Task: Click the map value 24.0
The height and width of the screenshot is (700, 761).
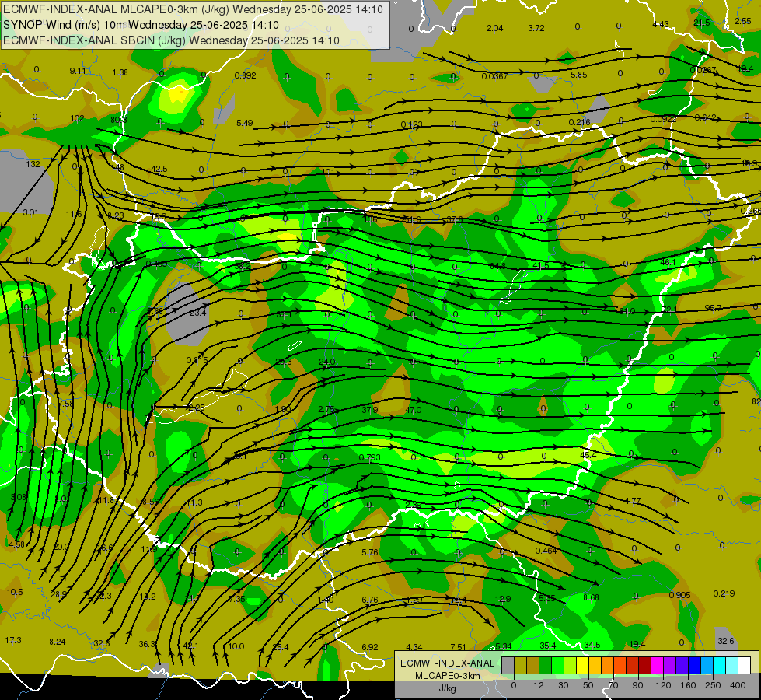Action: [327, 362]
